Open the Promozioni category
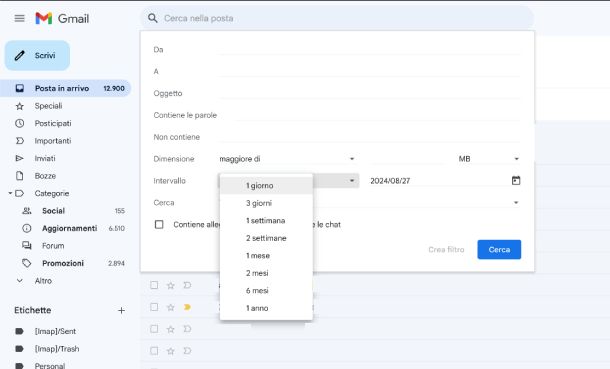Image resolution: width=610 pixels, height=369 pixels. pyautogui.click(x=63, y=263)
